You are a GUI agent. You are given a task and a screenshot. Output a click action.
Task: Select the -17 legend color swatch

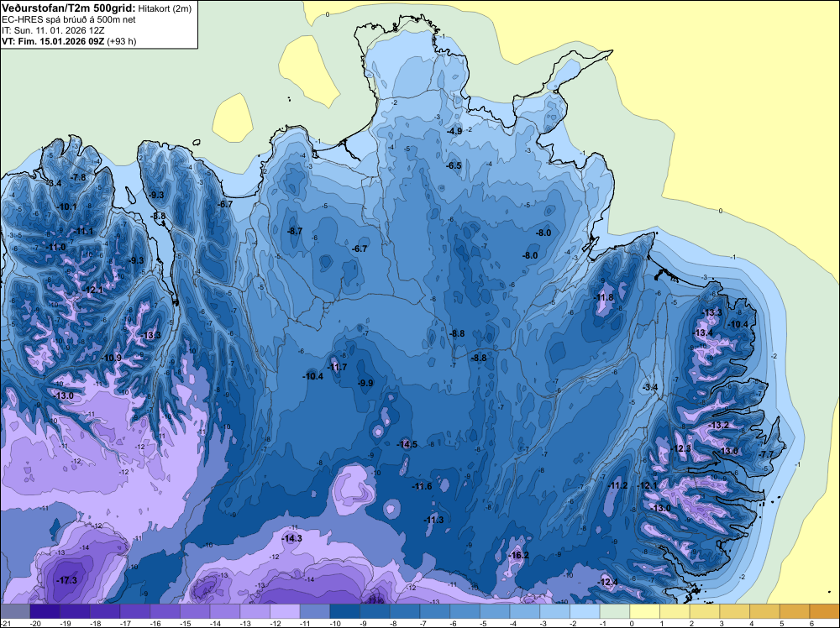[x=135, y=611]
